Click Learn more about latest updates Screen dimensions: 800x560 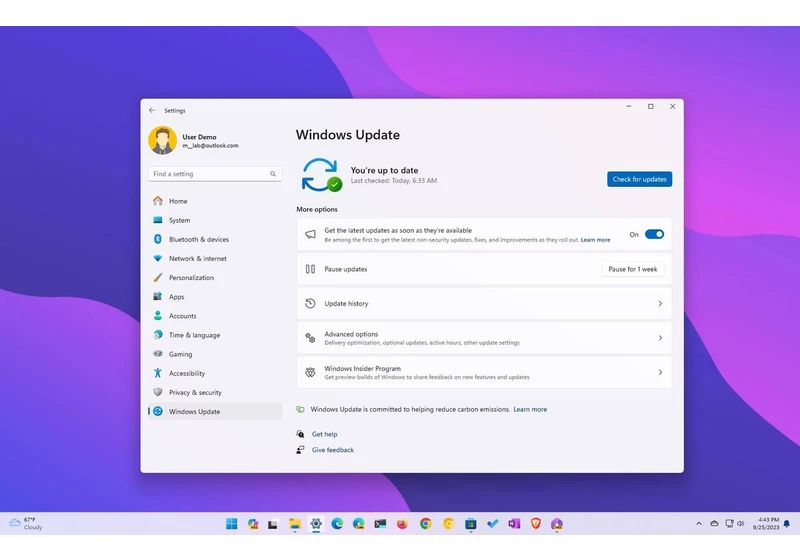coord(595,240)
